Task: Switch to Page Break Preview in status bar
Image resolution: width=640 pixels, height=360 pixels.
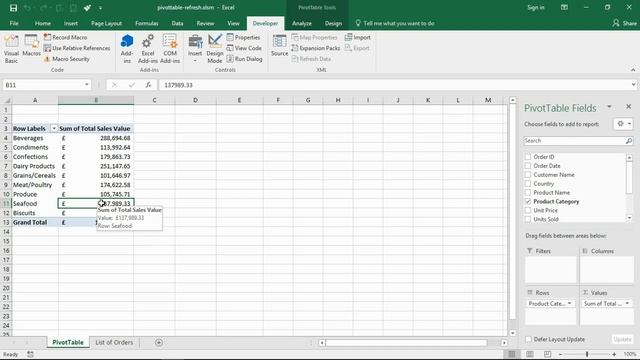Action: pyautogui.click(x=547, y=354)
